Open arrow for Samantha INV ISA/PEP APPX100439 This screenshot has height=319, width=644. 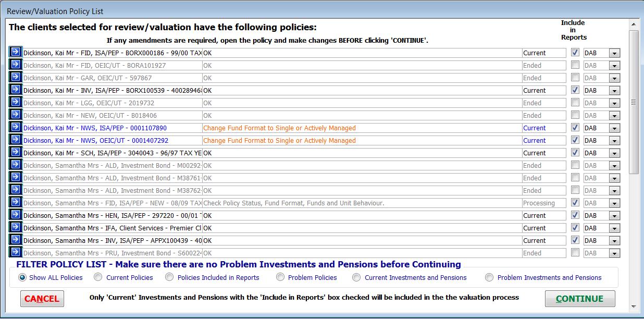[x=16, y=239]
